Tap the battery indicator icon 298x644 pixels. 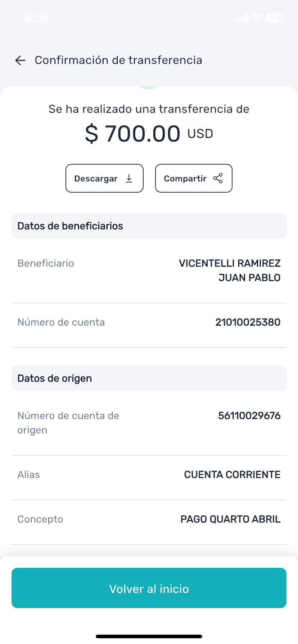tap(276, 18)
